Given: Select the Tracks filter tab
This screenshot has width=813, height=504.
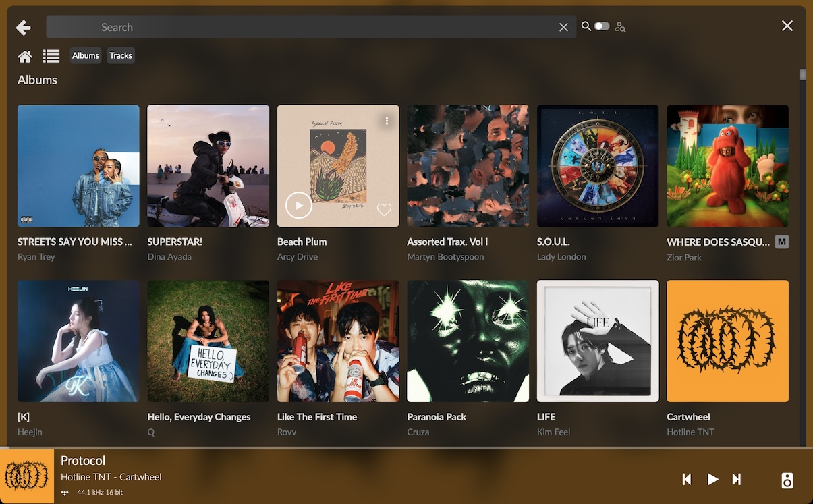Looking at the screenshot, I should pos(121,55).
